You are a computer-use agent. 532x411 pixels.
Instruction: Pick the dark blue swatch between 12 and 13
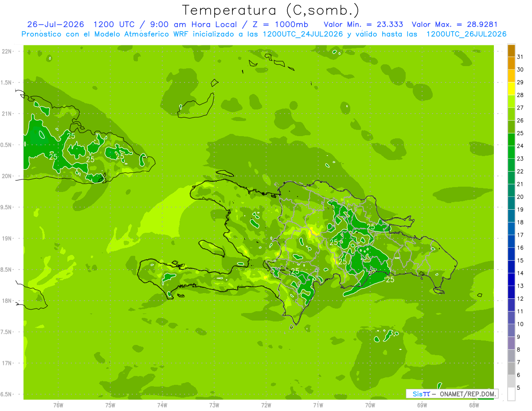[x=511, y=292]
